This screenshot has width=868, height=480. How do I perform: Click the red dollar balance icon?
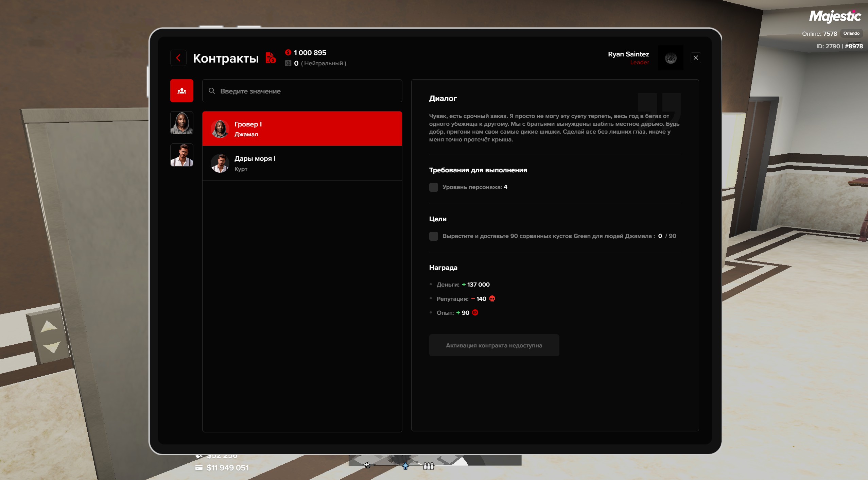288,52
